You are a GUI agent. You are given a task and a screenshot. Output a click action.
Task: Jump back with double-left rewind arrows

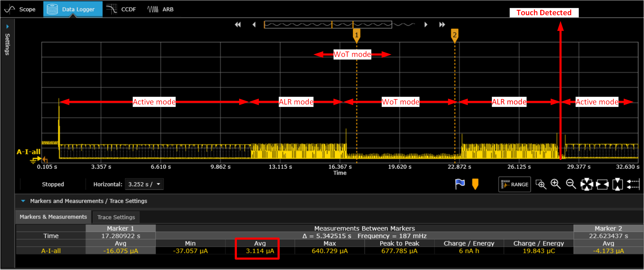pyautogui.click(x=238, y=25)
